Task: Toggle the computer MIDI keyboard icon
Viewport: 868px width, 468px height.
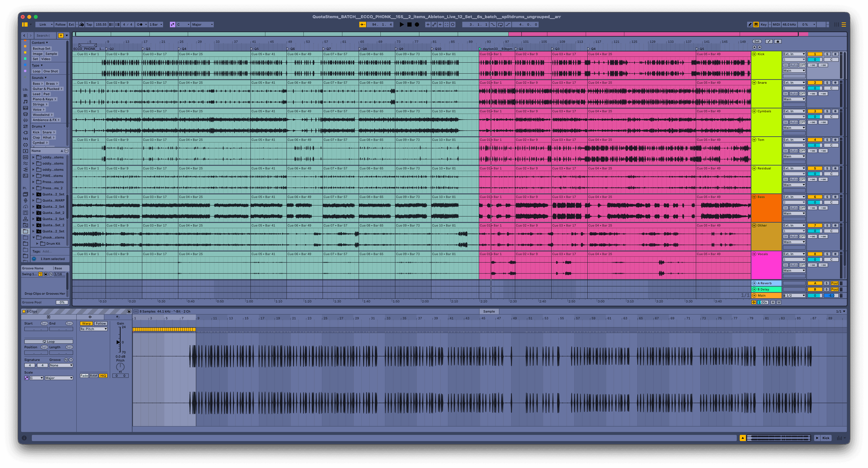Action: (x=756, y=25)
